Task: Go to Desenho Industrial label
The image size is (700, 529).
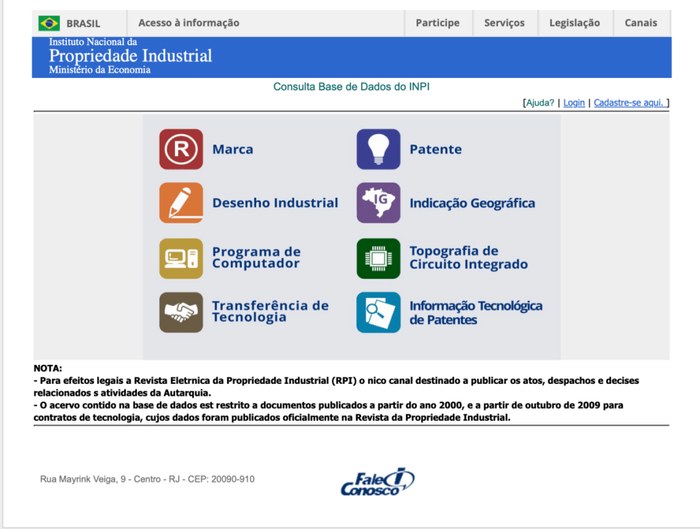Action: point(275,203)
